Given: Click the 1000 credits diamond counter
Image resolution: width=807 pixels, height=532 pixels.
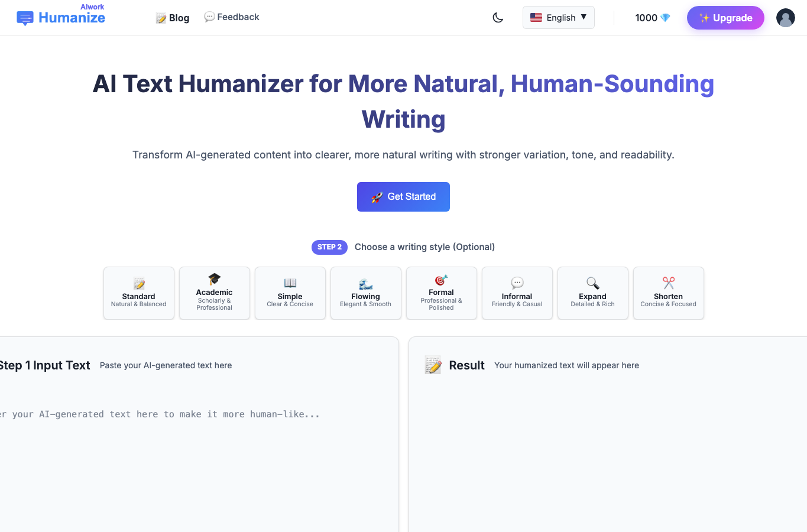Looking at the screenshot, I should [653, 18].
